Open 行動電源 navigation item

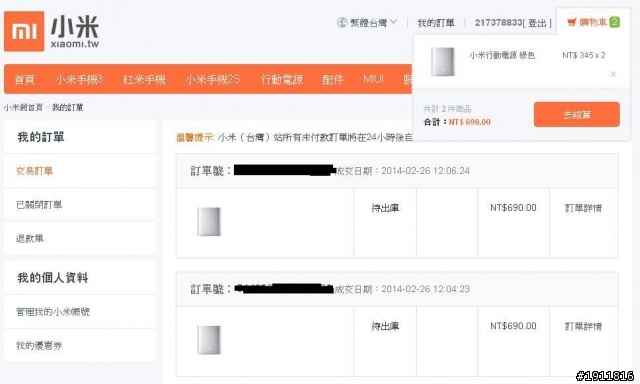tap(282, 79)
